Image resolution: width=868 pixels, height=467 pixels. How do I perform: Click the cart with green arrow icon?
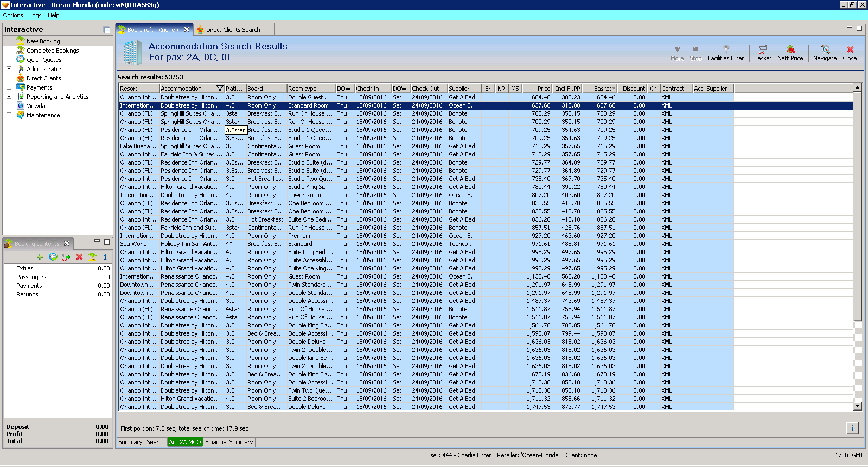[x=66, y=257]
